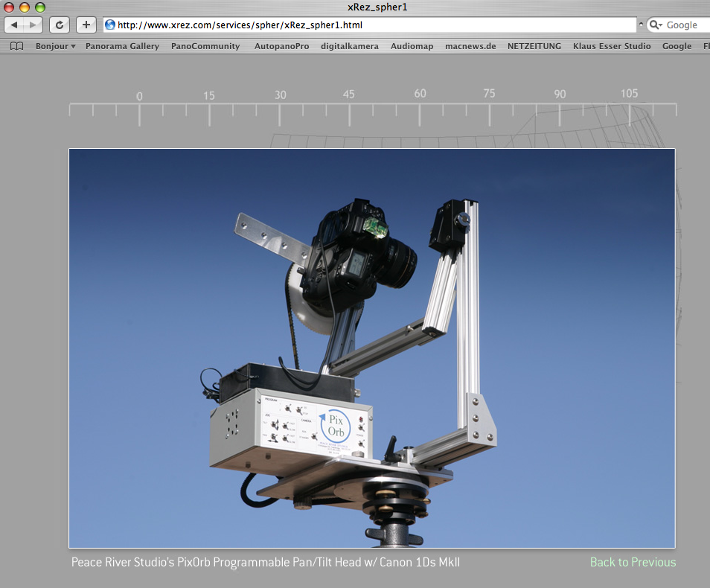Click the back navigation arrow
Screen dimensions: 710x588
(15, 25)
